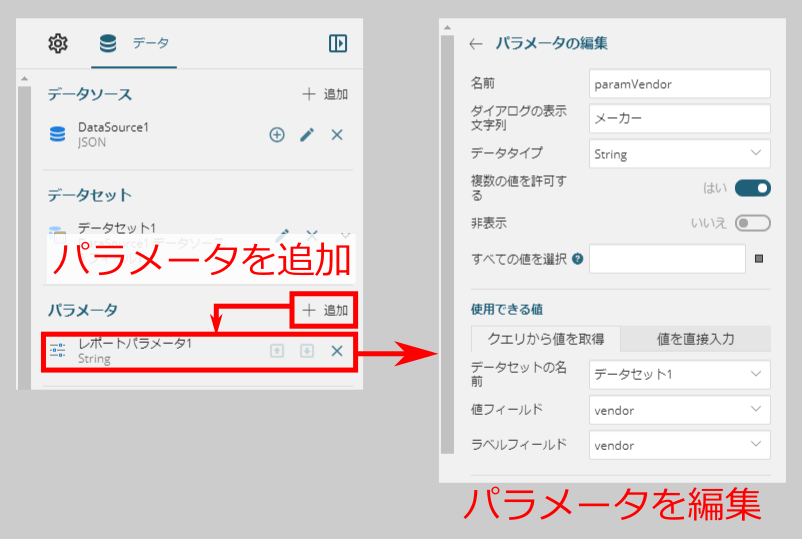Click the 使用できる値 heading
The height and width of the screenshot is (539, 802).
click(x=507, y=309)
